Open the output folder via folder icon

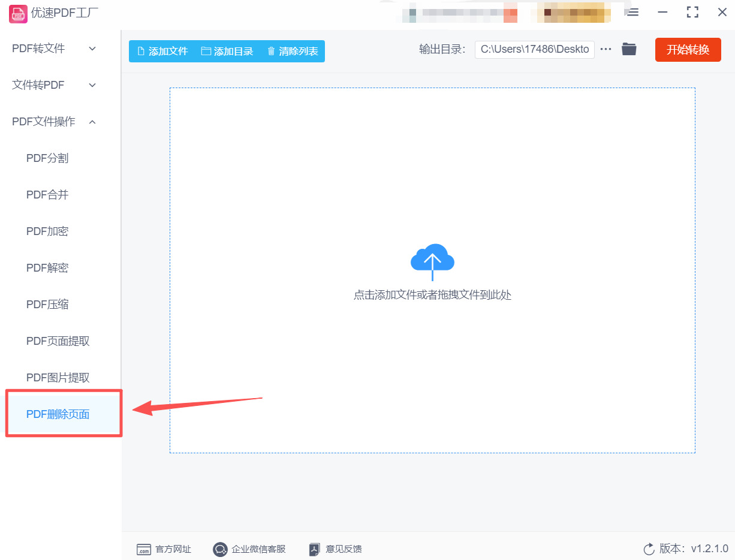click(x=629, y=49)
